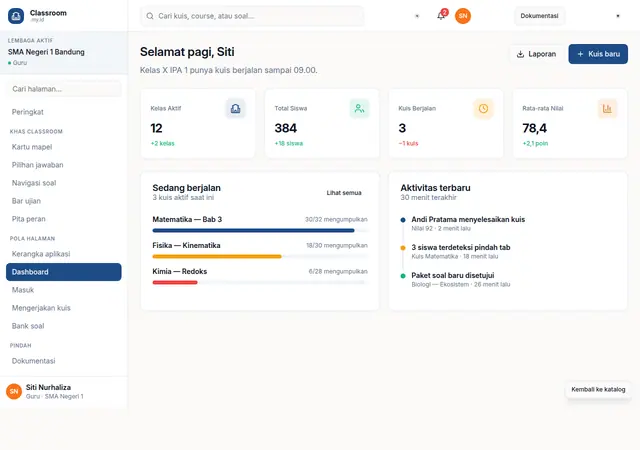
Task: Click the SMA Negeri 1 Bandung name
Action: click(46, 52)
